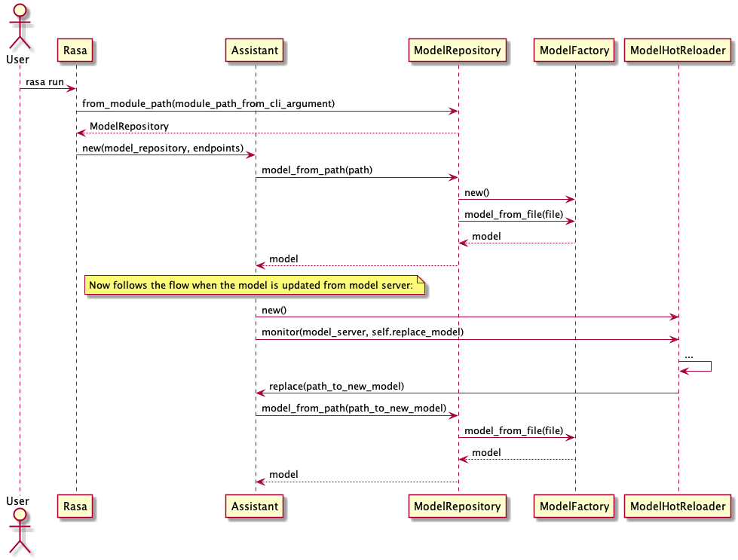The image size is (738, 560).
Task: Click the first 'model_from_file(file)' message
Action: (x=513, y=215)
